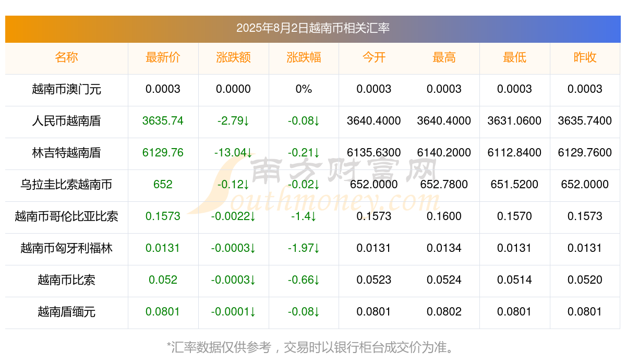Select the 名称 column header
Image resolution: width=626 pixels, height=364 pixels.
tap(66, 57)
